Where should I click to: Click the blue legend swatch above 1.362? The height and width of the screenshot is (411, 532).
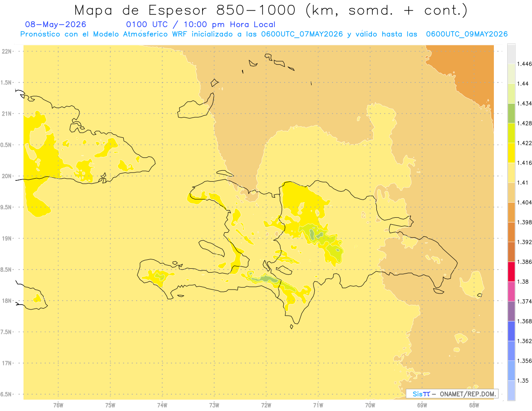click(x=511, y=331)
